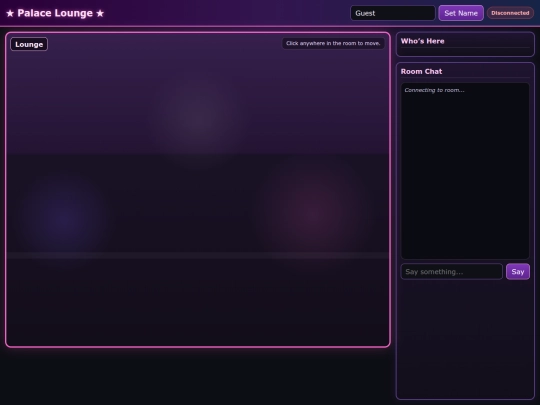Click the 'Connecting to room...' message

[x=434, y=90]
